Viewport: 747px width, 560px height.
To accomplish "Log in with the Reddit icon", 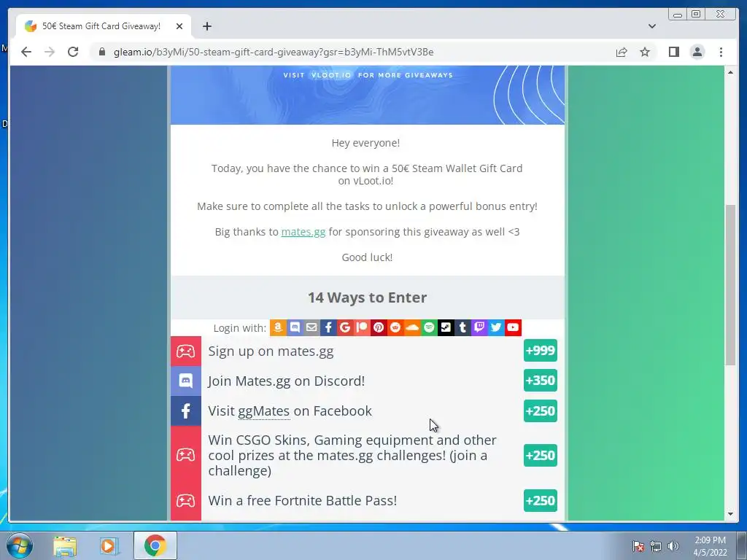I will 395,327.
